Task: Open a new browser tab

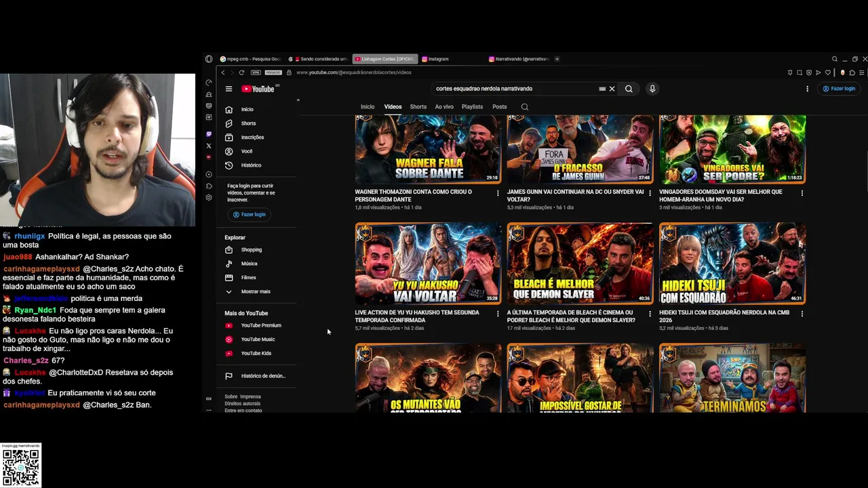Action: coord(557,59)
